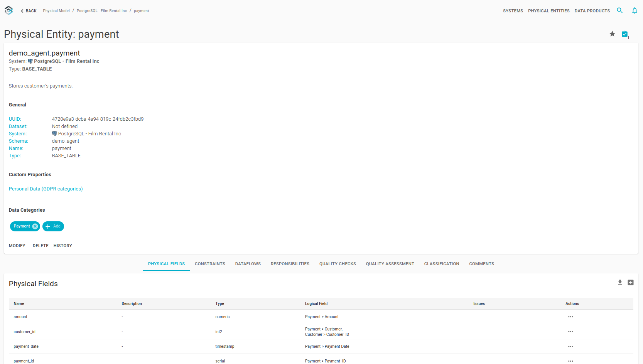Sort by Type column header
This screenshot has width=643, height=364.
point(219,304)
